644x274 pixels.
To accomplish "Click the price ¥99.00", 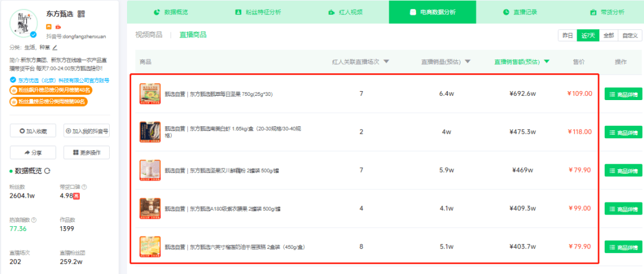I will tap(580, 208).
